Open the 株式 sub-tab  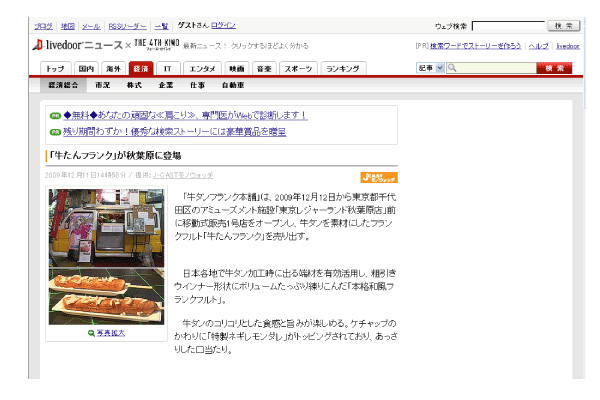(134, 85)
